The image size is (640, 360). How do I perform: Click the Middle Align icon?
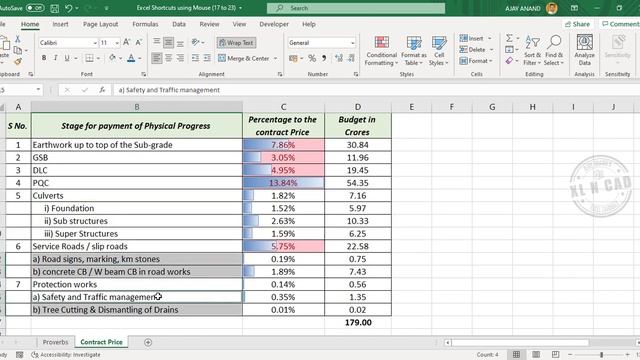click(168, 42)
